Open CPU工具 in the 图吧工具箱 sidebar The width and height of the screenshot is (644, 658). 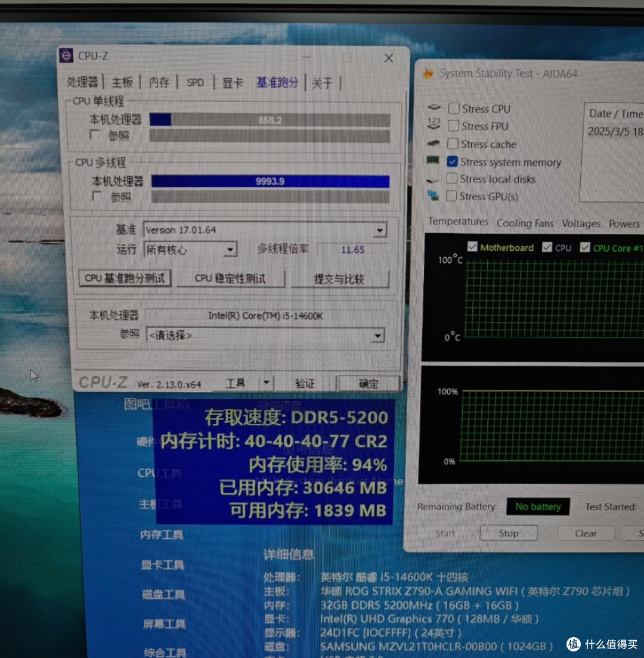tap(160, 473)
